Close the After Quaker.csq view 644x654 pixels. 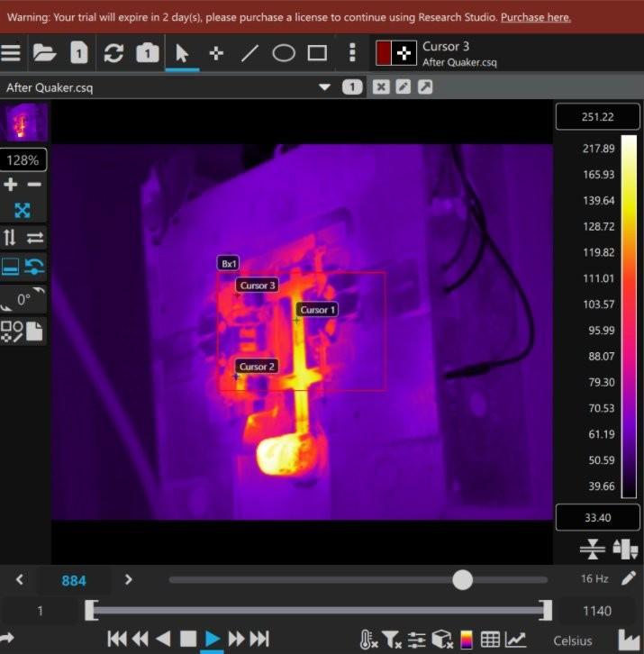click(x=381, y=87)
